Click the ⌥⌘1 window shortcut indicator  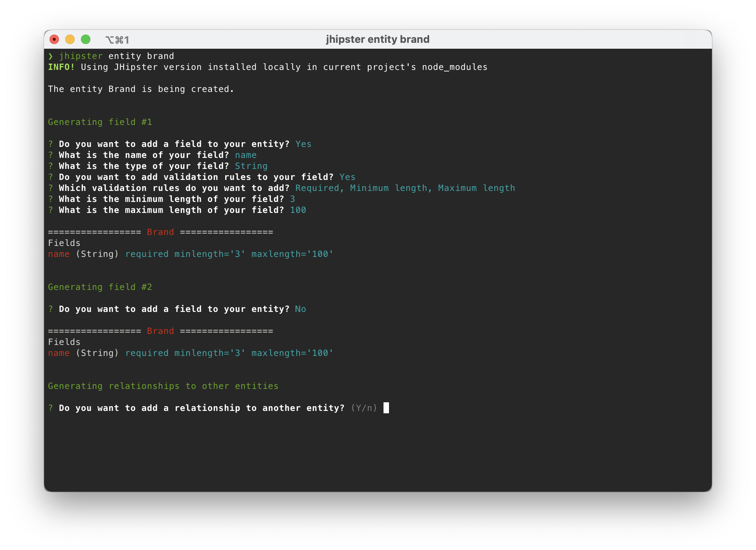[117, 40]
